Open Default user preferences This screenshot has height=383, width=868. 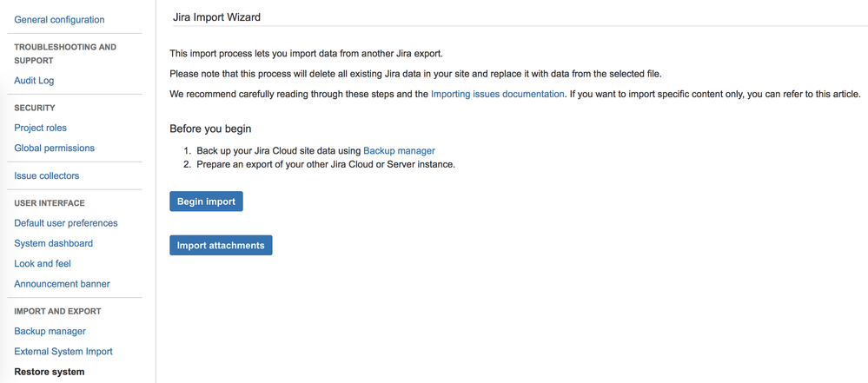pos(66,223)
